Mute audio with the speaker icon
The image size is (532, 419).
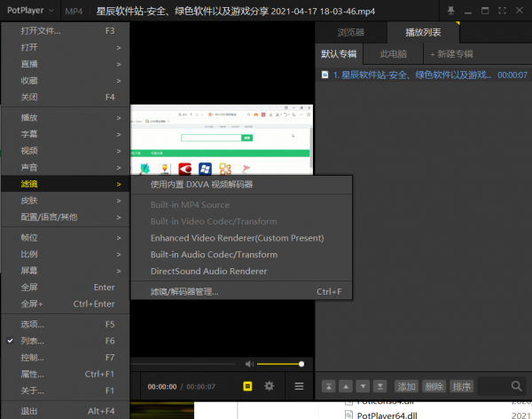(249, 363)
